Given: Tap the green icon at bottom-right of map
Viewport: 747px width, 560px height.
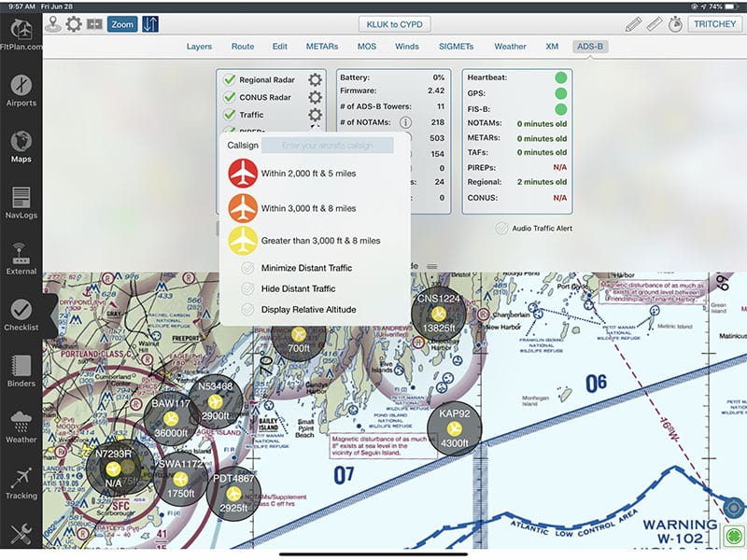Looking at the screenshot, I should click(734, 536).
